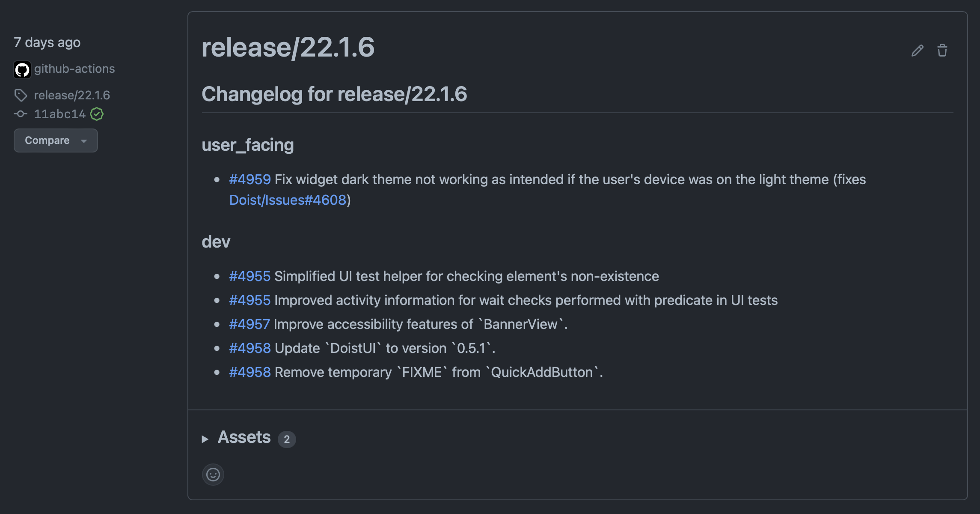Screen dimensions: 980x514
Task: Open #4955 next to Simplified UI test helper
Action: tap(250, 276)
